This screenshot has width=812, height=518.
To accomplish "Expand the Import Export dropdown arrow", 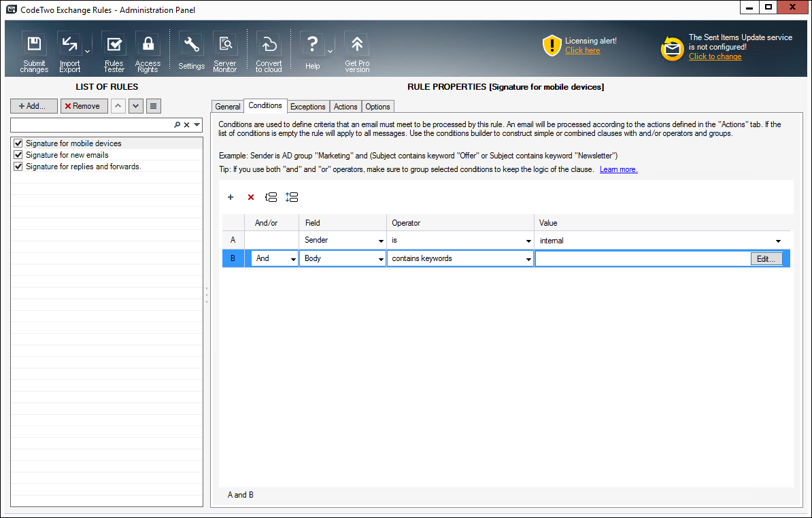I will (x=87, y=51).
